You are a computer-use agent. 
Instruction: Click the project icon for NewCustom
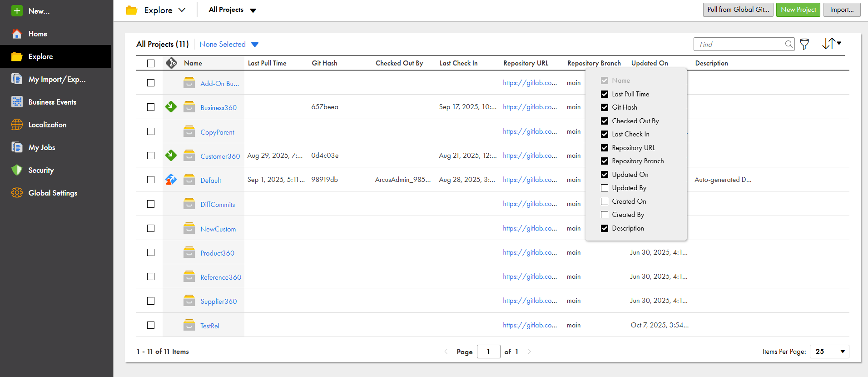click(x=189, y=228)
